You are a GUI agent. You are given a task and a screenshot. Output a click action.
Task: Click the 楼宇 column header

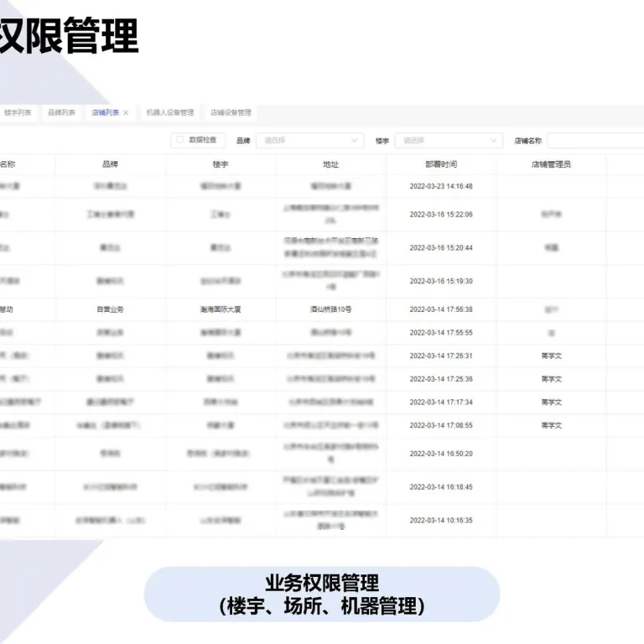click(221, 164)
